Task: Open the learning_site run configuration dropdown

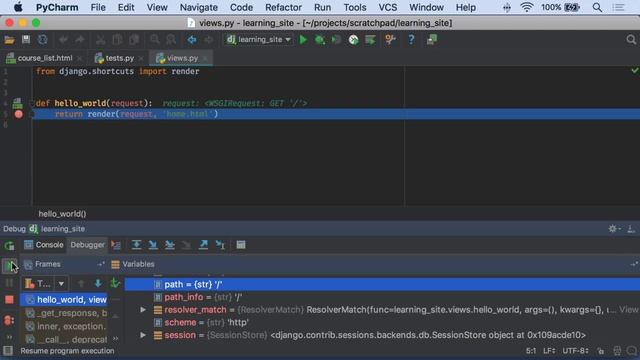Action: pyautogui.click(x=259, y=40)
